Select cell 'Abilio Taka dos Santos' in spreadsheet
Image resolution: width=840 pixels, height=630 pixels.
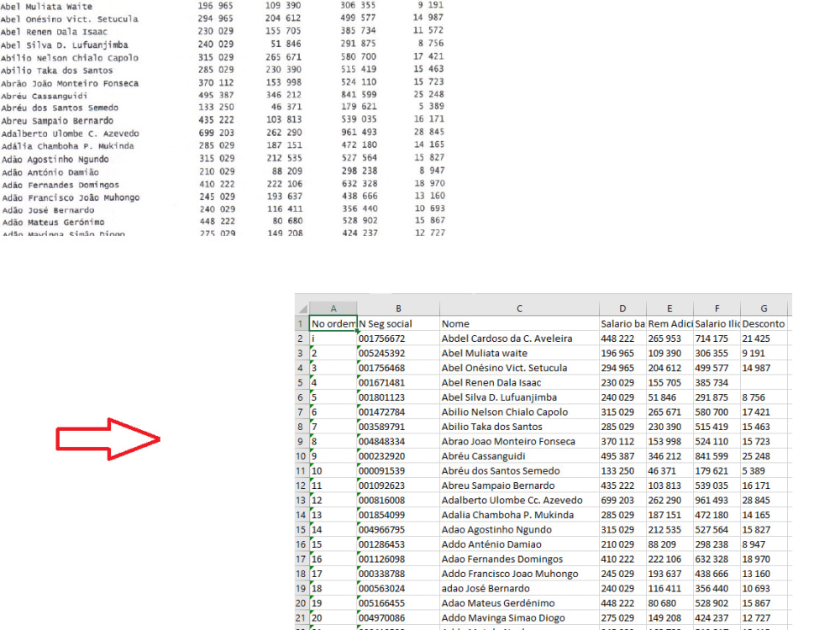(x=519, y=427)
